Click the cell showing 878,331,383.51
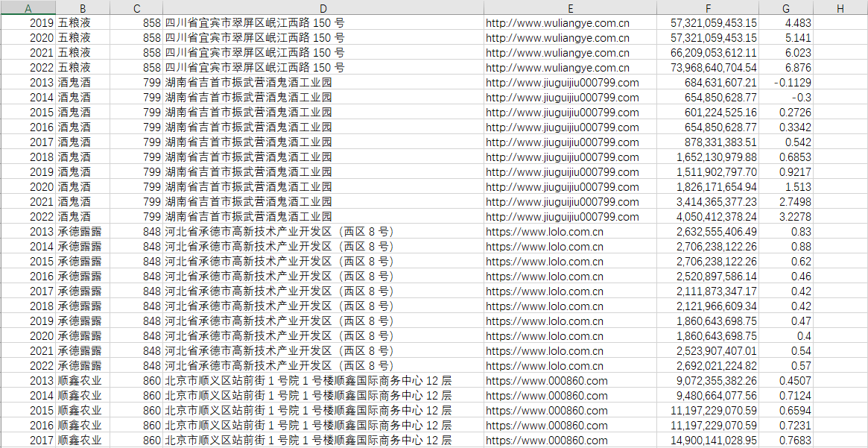Image resolution: width=868 pixels, height=448 pixels. coord(708,142)
